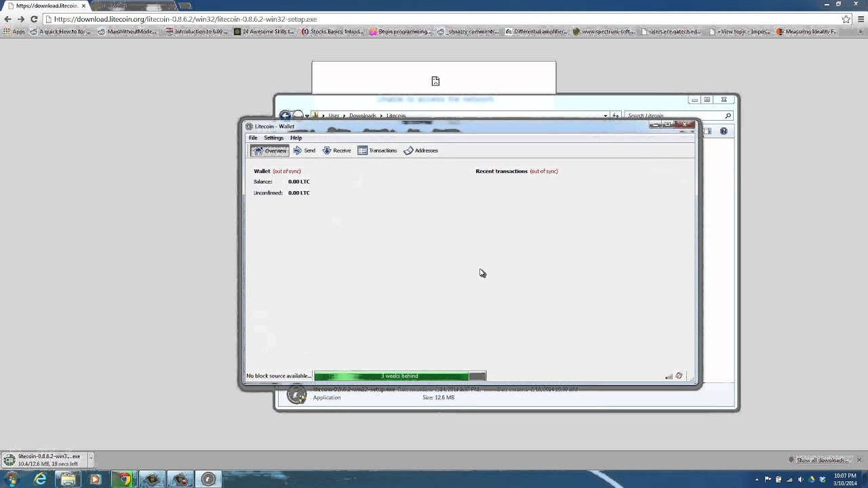Image resolution: width=868 pixels, height=488 pixels.
Task: Open the 'Introduction to 6.00' bookmark
Action: (x=195, y=31)
